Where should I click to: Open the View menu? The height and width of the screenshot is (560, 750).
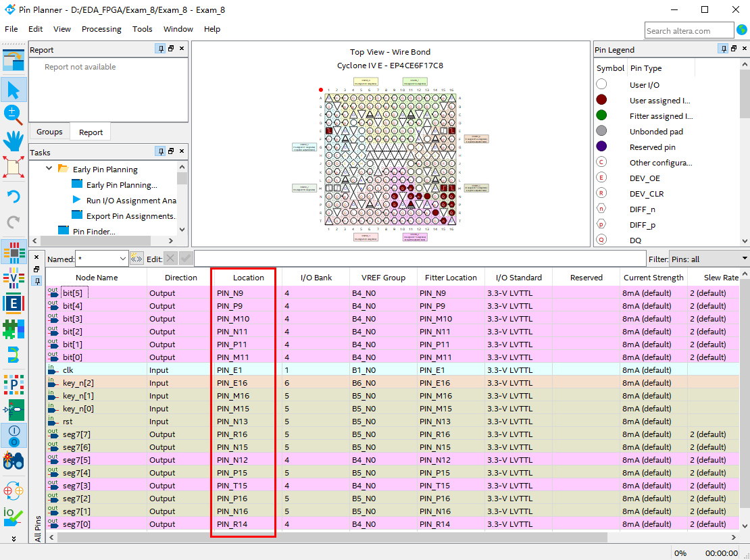coord(61,29)
